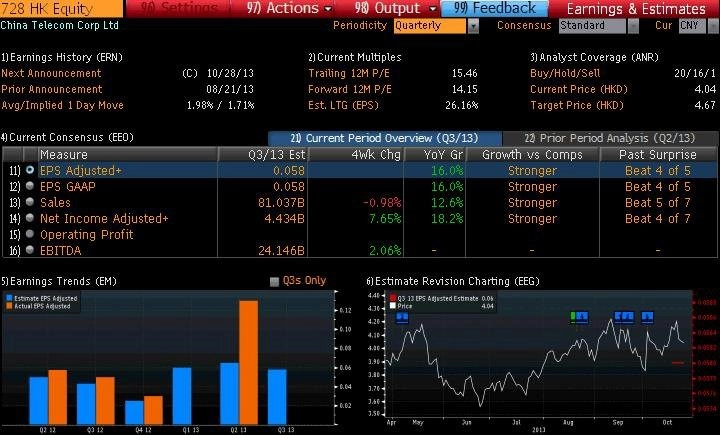Click the orange Actual EPS Adjusted legend swatch
The width and height of the screenshot is (720, 435).
click(9, 306)
